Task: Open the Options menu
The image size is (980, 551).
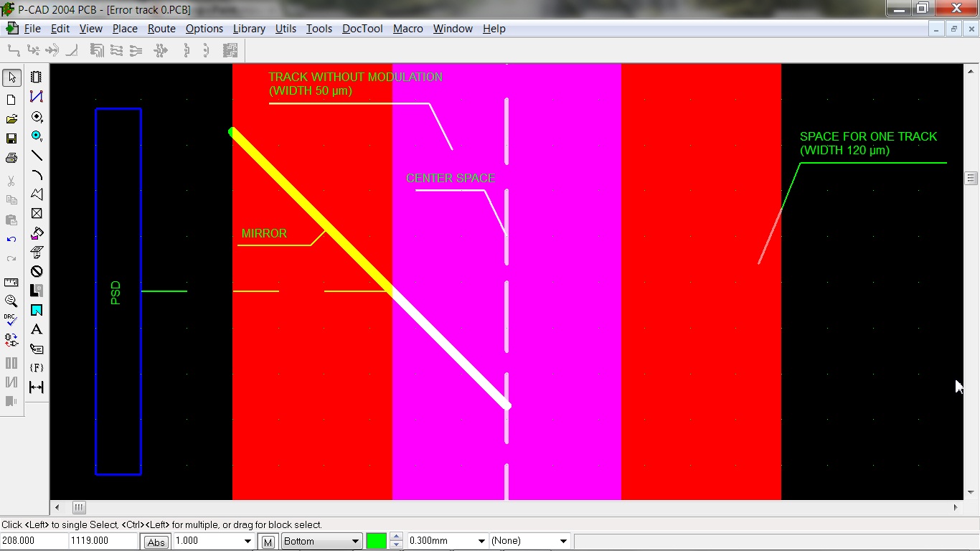Action: pyautogui.click(x=204, y=29)
